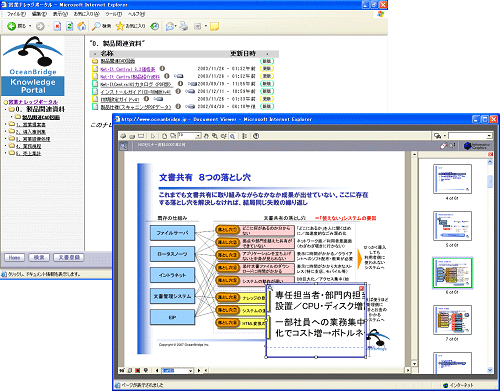Screen dimensions: 502x392
Task: Open the zoom level dropdown in viewer toolbar
Action: pos(198,136)
